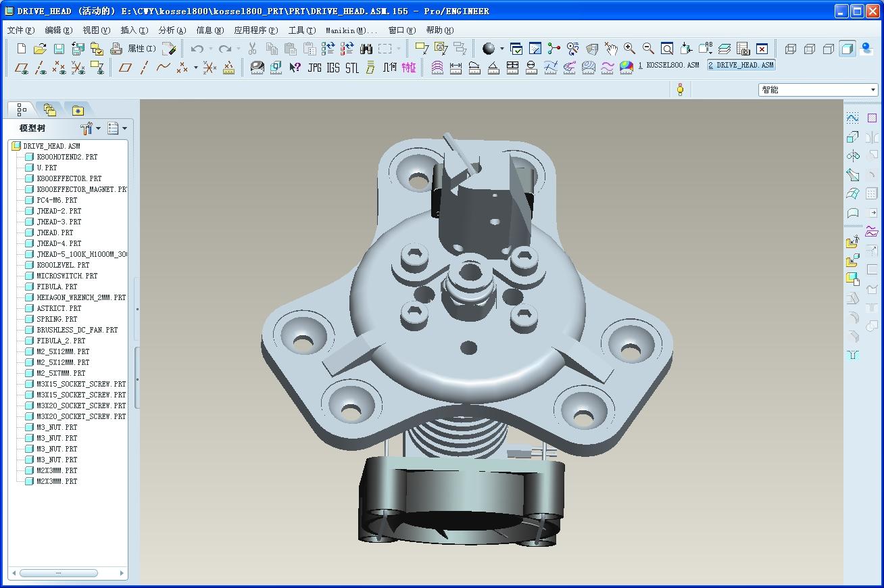Click the sketched datum curve tool
The image size is (884, 588).
pos(853,118)
